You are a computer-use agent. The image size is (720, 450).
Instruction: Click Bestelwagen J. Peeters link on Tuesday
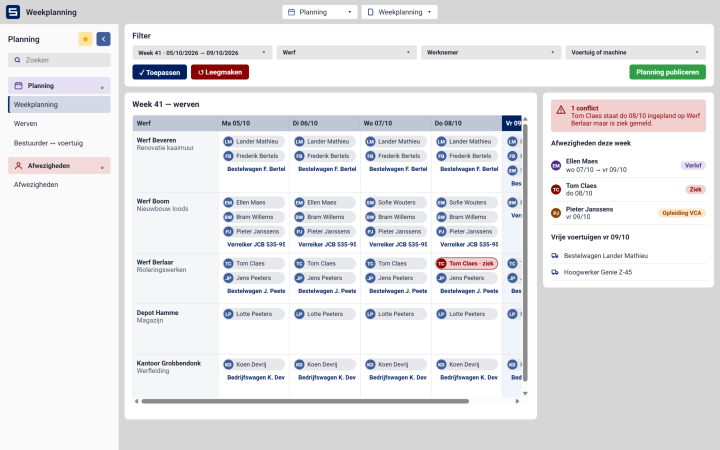coord(327,291)
